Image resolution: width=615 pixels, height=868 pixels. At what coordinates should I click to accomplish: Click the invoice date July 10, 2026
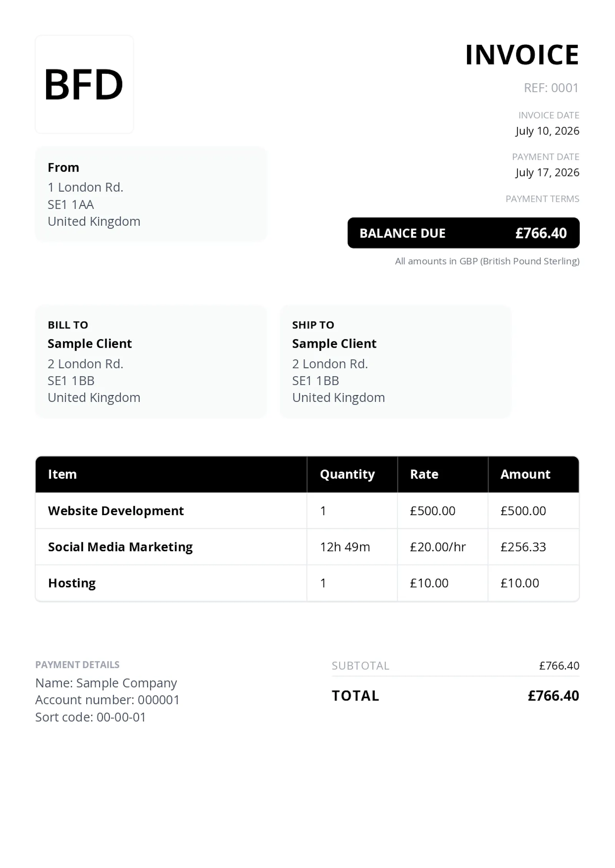[547, 131]
